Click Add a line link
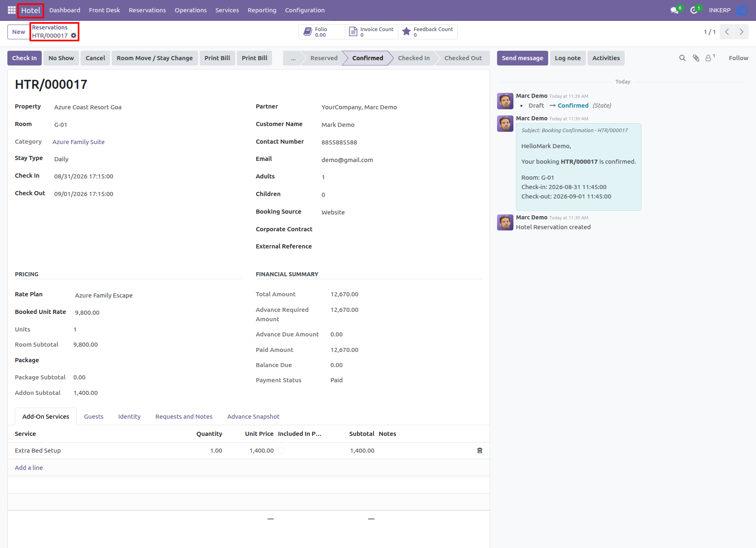Viewport: 756px width, 548px height. click(29, 468)
